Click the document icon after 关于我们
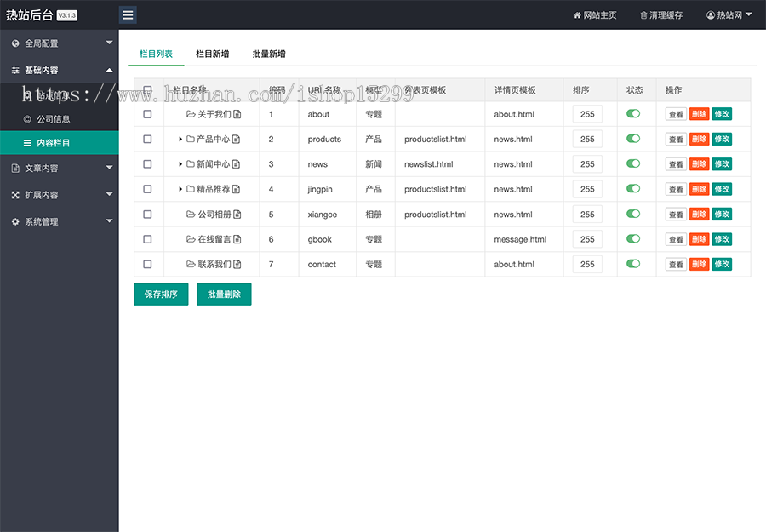 (x=237, y=114)
